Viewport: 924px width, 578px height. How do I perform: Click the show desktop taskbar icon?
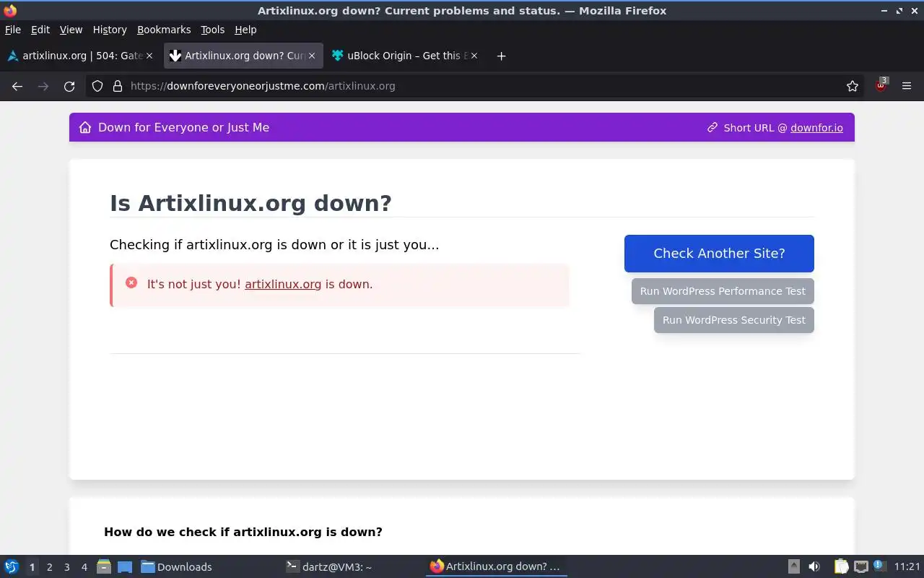pyautogui.click(x=125, y=566)
